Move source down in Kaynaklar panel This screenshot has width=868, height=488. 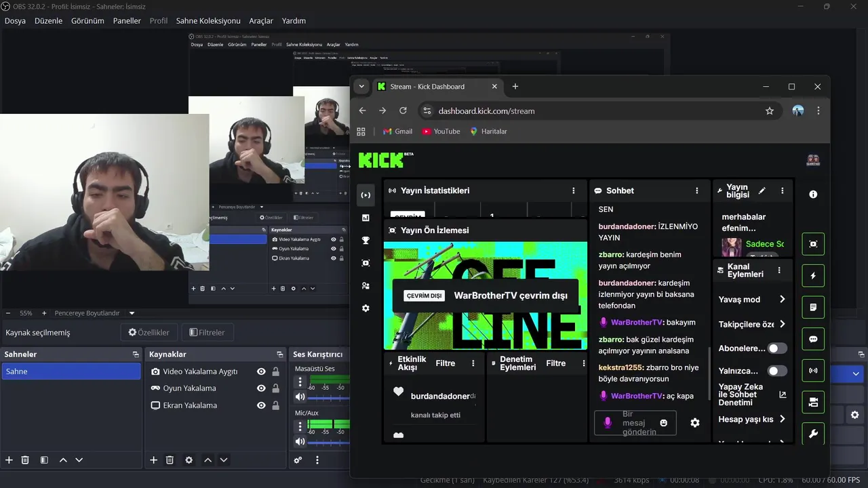pos(223,460)
